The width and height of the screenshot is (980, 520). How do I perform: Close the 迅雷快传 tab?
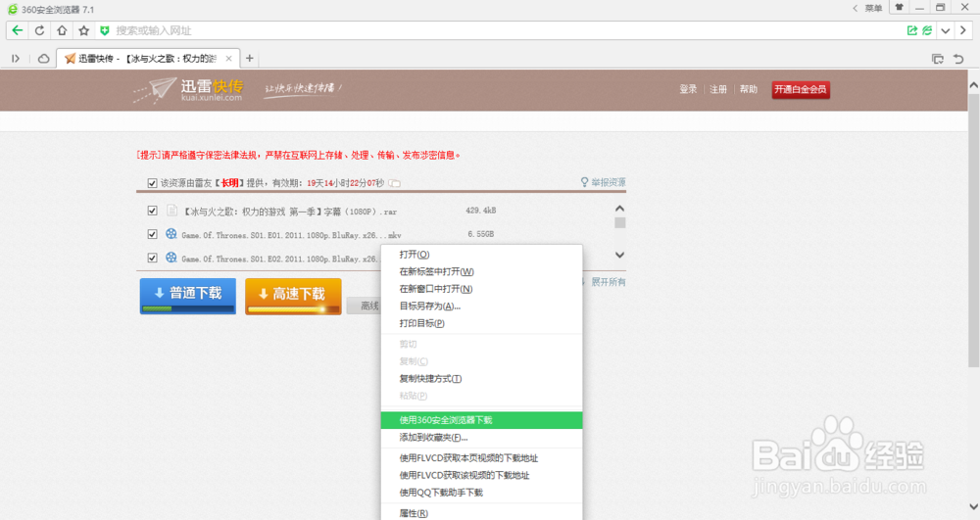click(228, 59)
